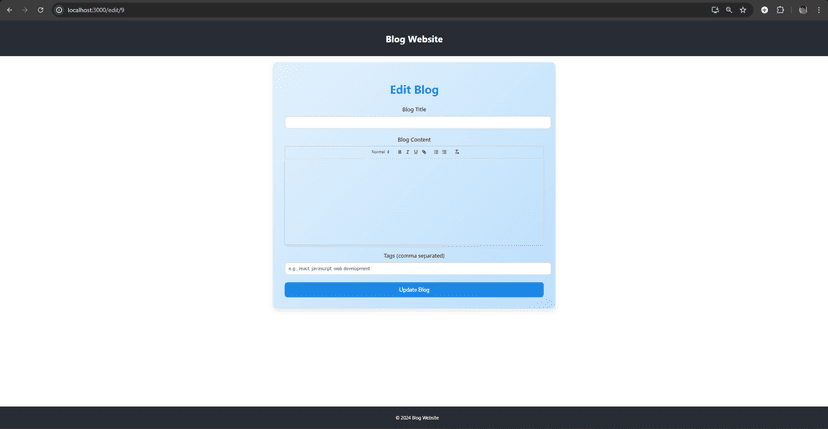Click the Blog Title label
This screenshot has width=828, height=429.
coord(414,110)
